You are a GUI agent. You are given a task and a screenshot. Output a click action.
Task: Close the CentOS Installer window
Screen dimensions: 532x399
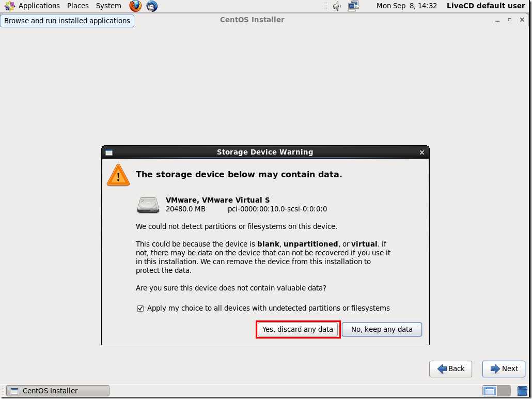[x=522, y=20]
